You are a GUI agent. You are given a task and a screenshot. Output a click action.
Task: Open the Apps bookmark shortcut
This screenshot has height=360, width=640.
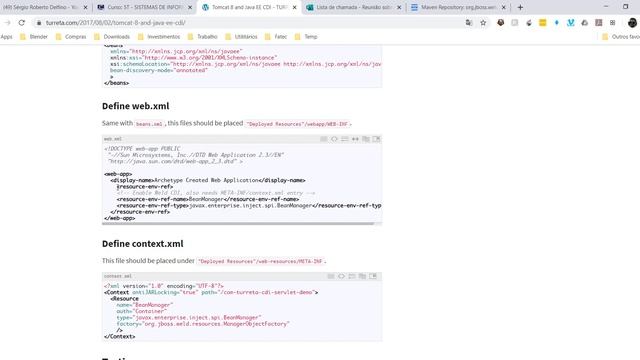point(7,37)
